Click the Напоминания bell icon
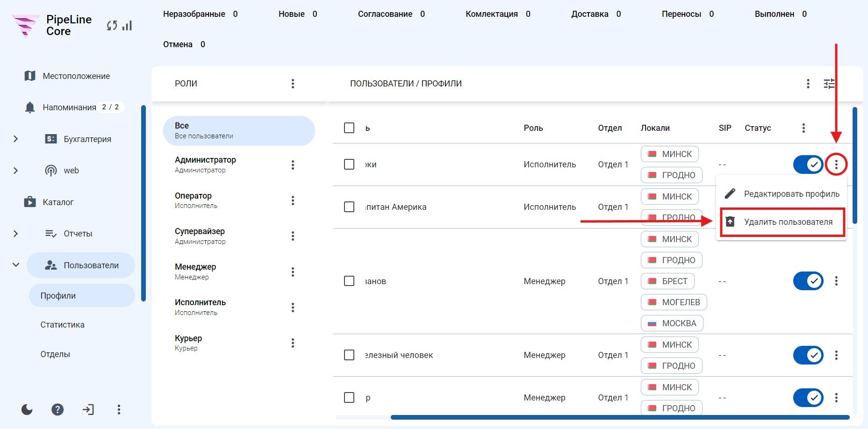The width and height of the screenshot is (868, 429). click(30, 107)
